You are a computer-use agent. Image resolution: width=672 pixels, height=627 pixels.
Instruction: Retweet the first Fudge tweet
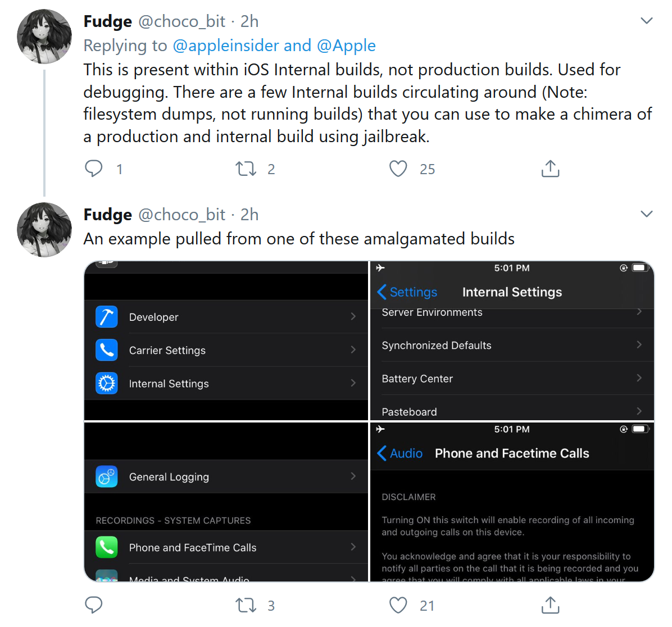tap(246, 169)
